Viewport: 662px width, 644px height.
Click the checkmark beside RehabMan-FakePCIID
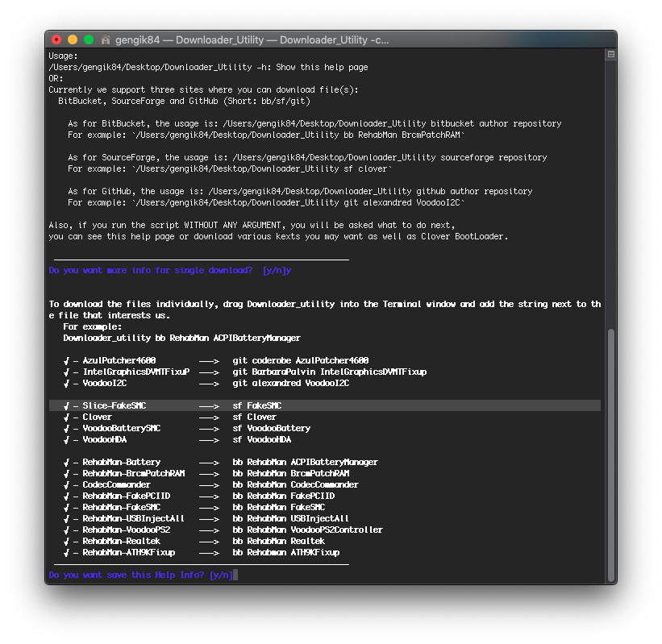coord(66,496)
